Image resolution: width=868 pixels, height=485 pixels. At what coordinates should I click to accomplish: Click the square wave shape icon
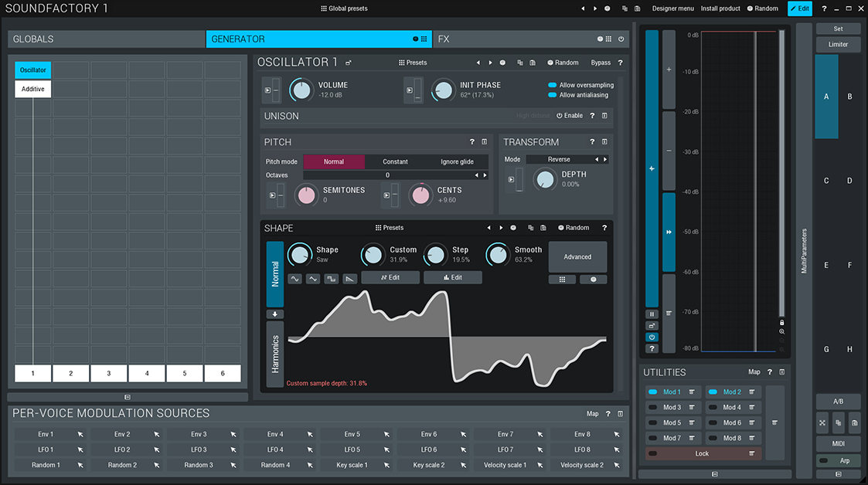pyautogui.click(x=331, y=279)
